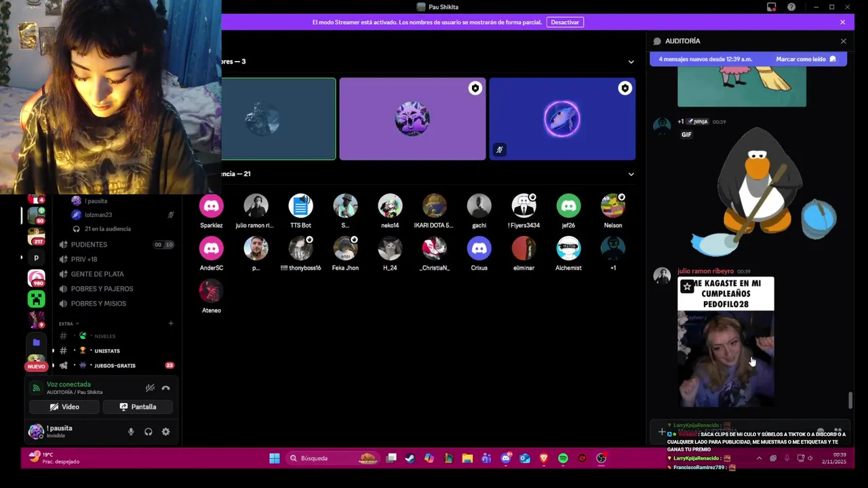Image resolution: width=868 pixels, height=488 pixels.
Task: Open server folder icon
Action: pos(36,342)
